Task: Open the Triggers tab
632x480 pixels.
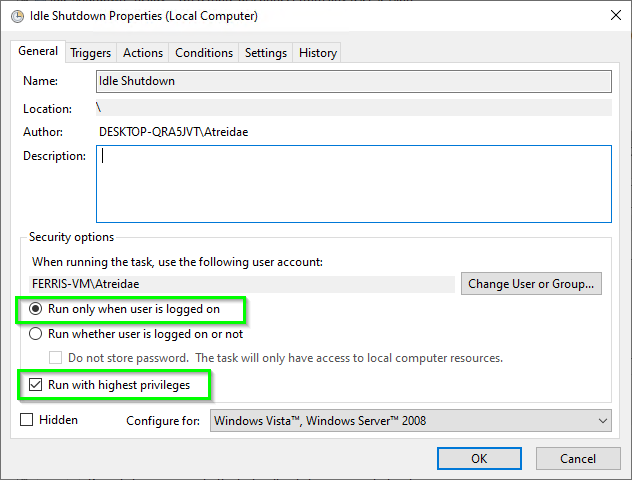Action: [x=91, y=53]
